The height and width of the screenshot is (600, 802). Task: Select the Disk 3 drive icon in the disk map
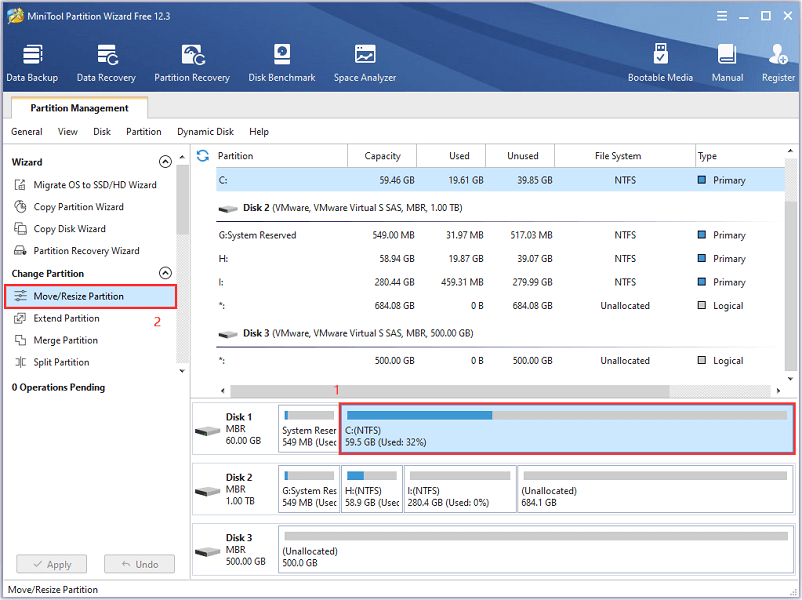pos(207,551)
